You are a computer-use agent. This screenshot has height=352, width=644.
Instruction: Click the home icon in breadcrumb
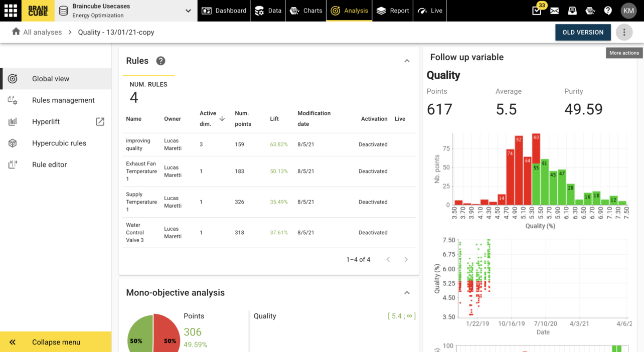(16, 32)
